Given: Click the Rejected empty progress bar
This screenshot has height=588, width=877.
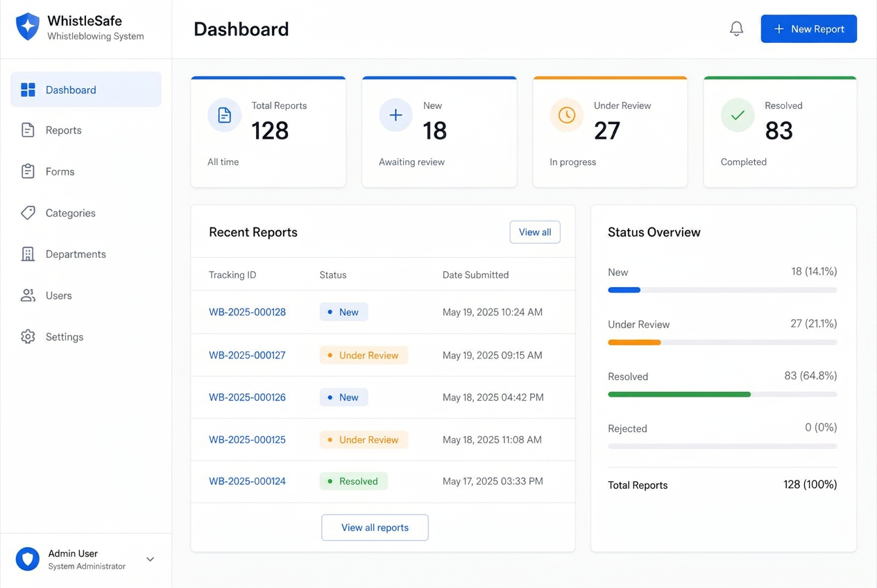Looking at the screenshot, I should [722, 446].
